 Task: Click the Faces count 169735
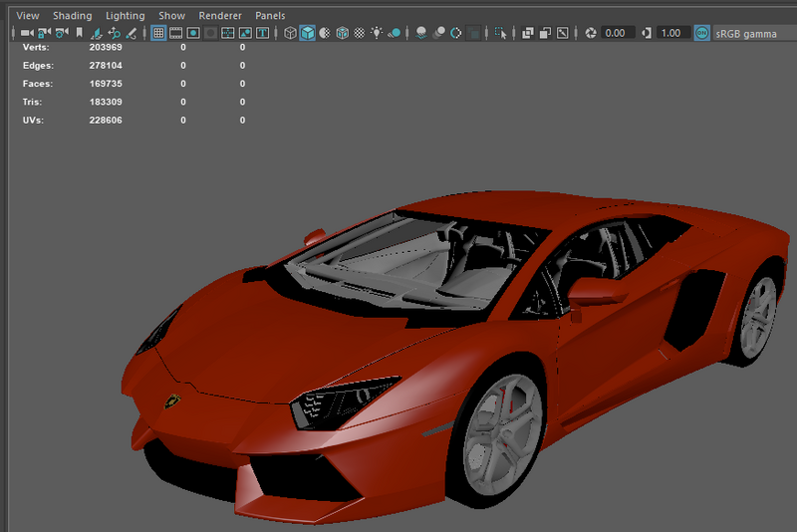(x=106, y=84)
